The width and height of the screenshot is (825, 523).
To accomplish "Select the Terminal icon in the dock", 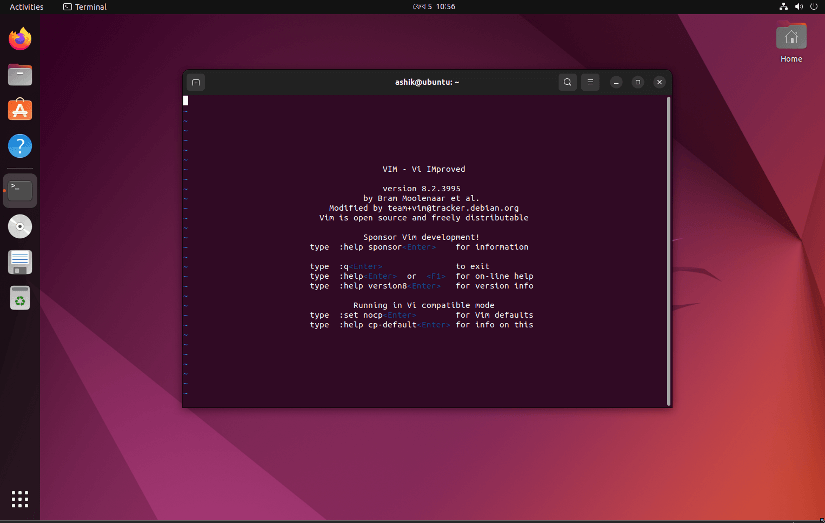I will 20,190.
